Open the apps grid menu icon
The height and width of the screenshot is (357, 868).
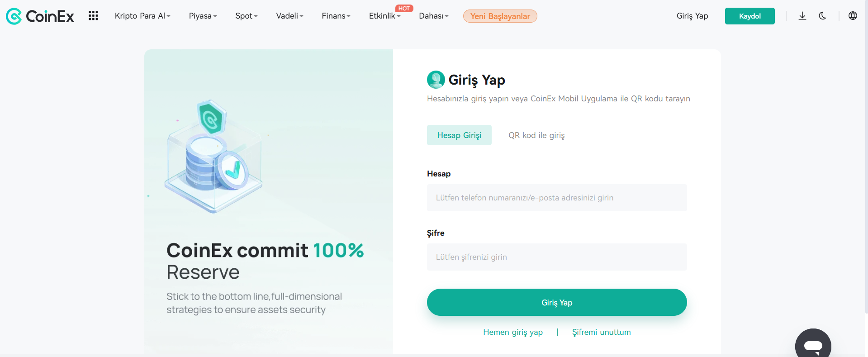pyautogui.click(x=93, y=16)
